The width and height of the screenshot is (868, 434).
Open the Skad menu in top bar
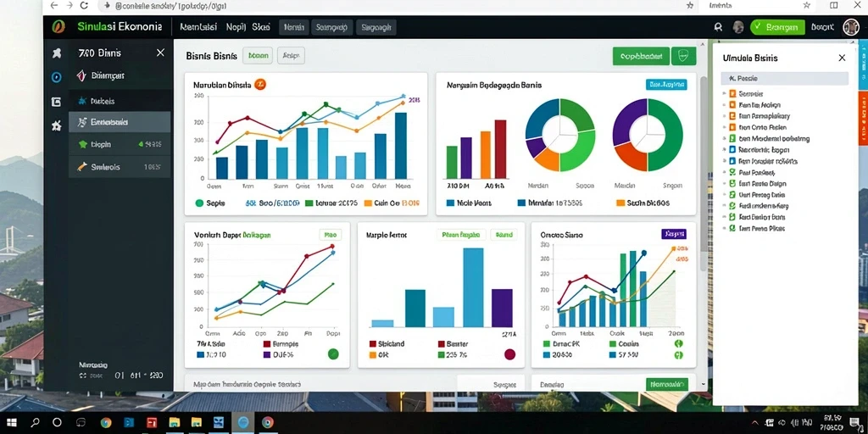pos(261,26)
